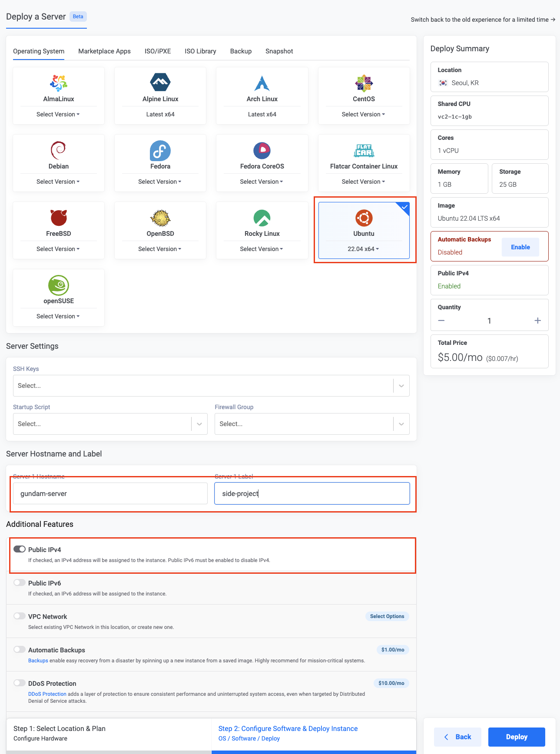Click the blue checkmark on Ubuntu card

click(405, 207)
